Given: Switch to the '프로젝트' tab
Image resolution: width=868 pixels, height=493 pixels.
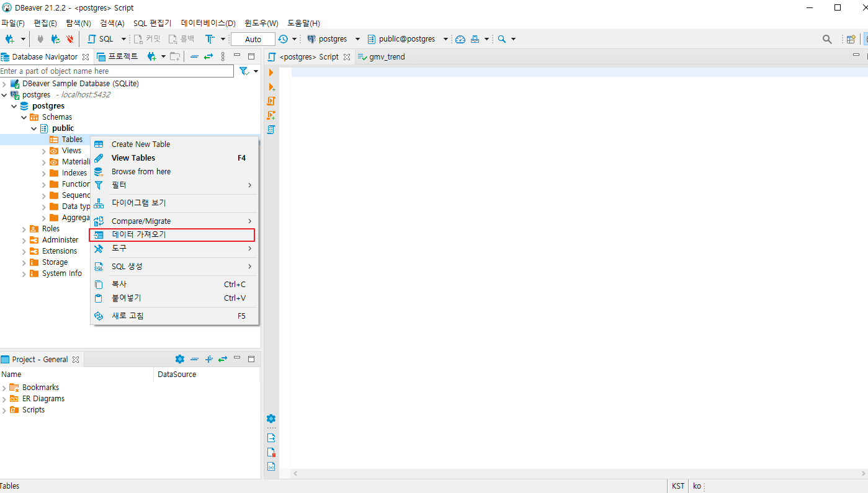Looking at the screenshot, I should coord(118,56).
